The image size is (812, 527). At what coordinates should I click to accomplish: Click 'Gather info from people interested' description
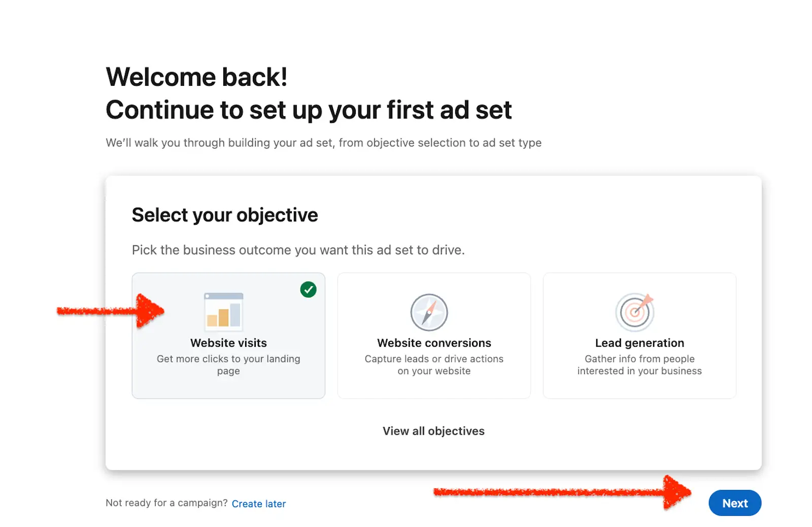[639, 365]
